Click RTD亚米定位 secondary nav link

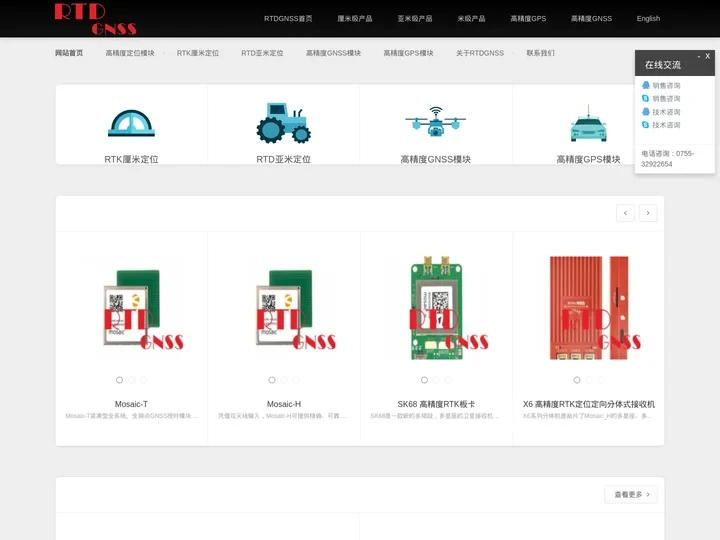point(262,53)
